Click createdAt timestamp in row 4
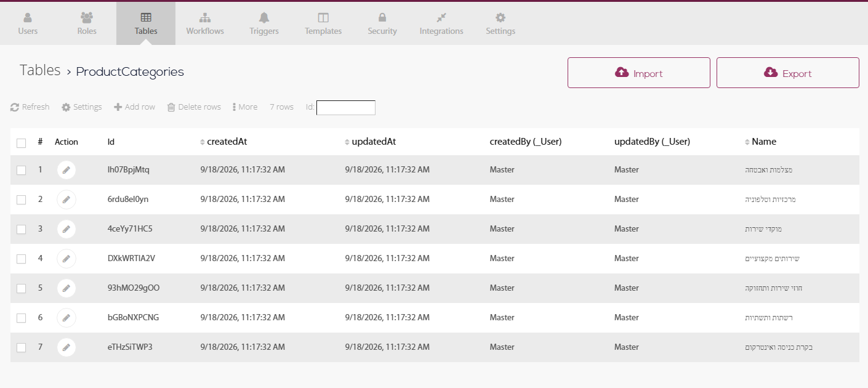Image resolution: width=868 pixels, height=388 pixels. (x=243, y=259)
